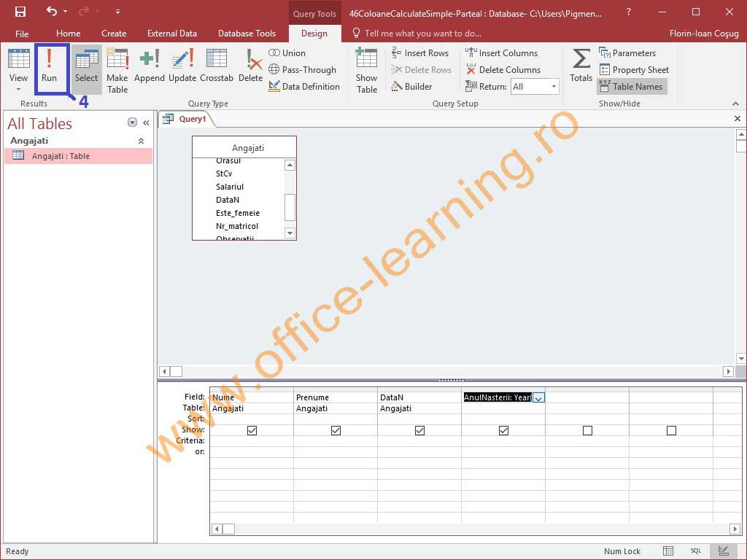Click the View icon in Results group
Screen dimensions: 747x560
[x=18, y=60]
